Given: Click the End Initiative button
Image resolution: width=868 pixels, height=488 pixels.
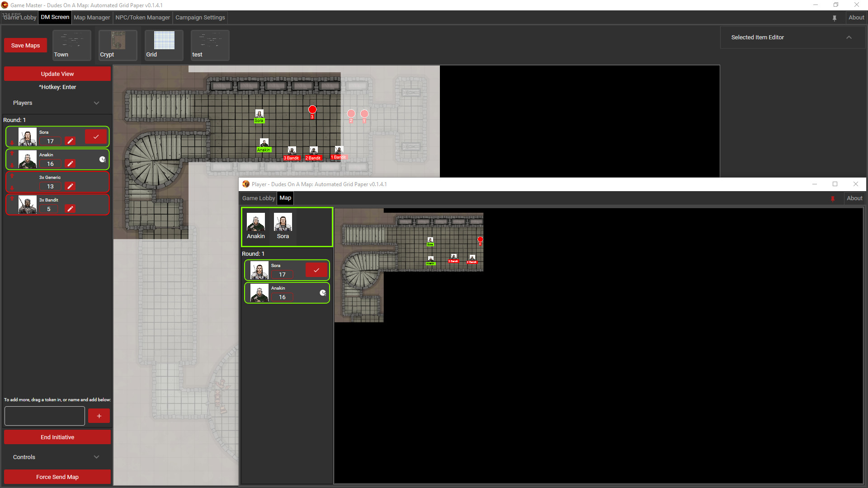Looking at the screenshot, I should point(57,437).
